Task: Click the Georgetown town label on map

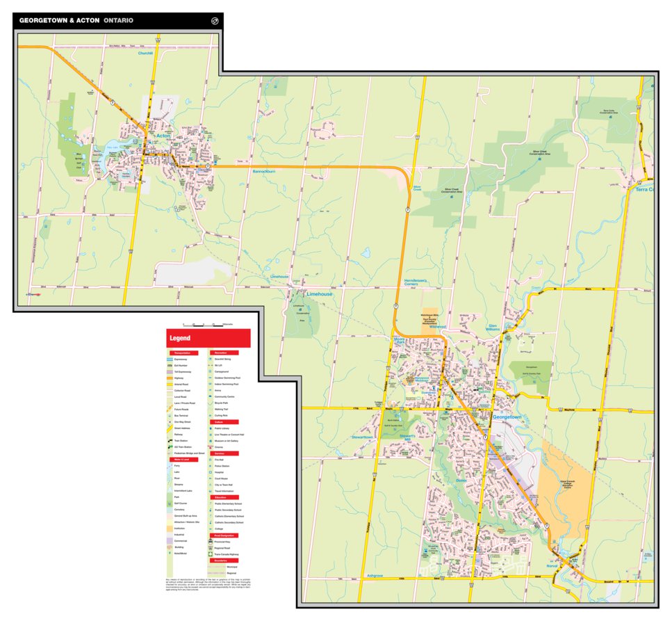Action: [507, 417]
